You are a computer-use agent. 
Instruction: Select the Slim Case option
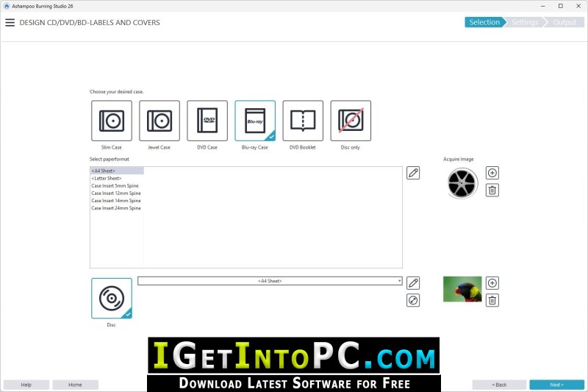(112, 121)
